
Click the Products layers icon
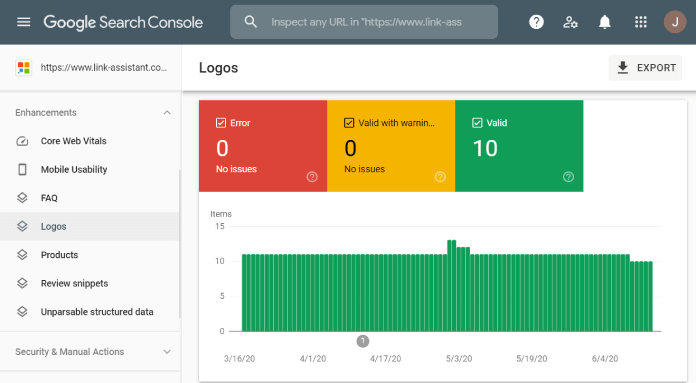[x=22, y=255]
